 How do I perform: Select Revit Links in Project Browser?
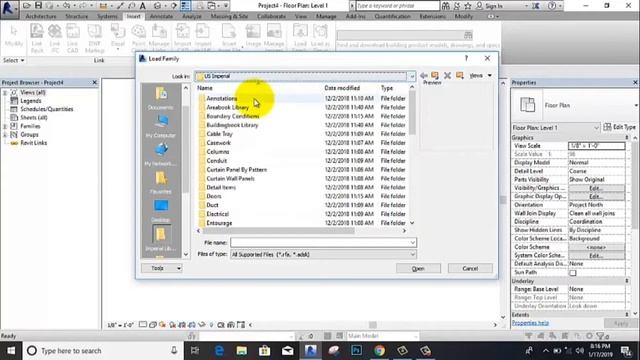[33, 143]
